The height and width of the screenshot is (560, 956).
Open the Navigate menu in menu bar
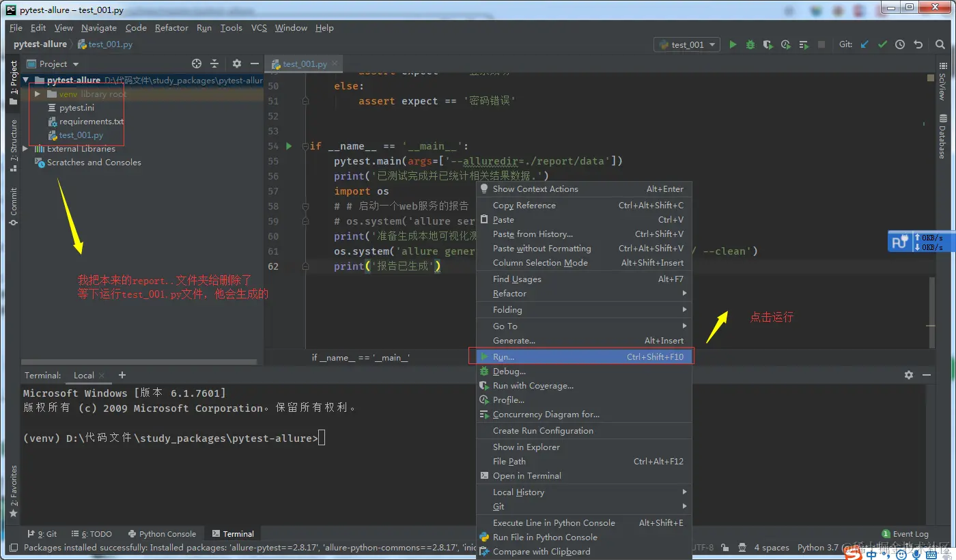[x=99, y=28]
